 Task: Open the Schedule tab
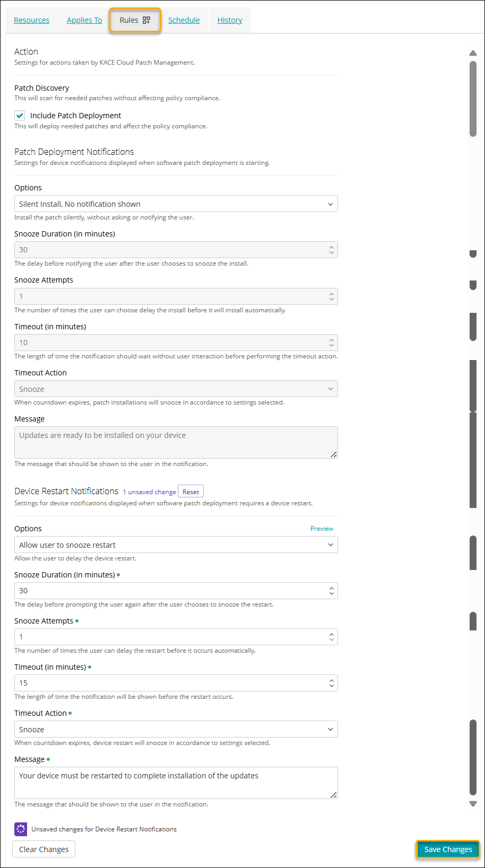(x=184, y=20)
